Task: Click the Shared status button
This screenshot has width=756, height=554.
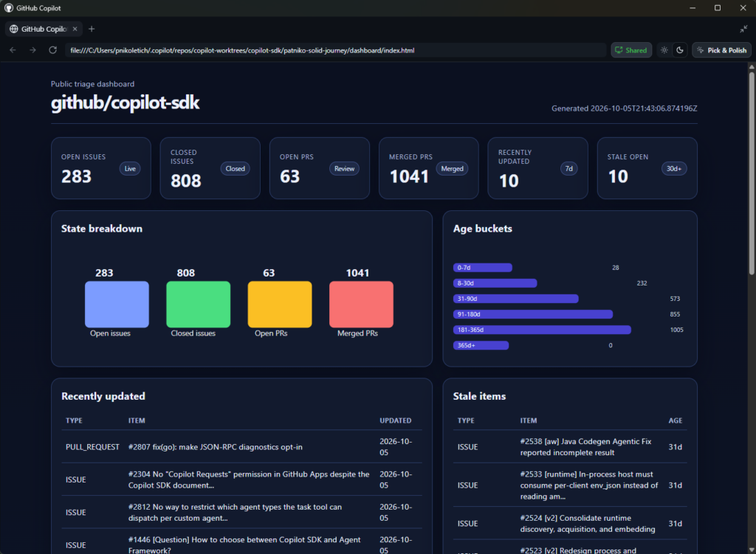Action: tap(632, 50)
